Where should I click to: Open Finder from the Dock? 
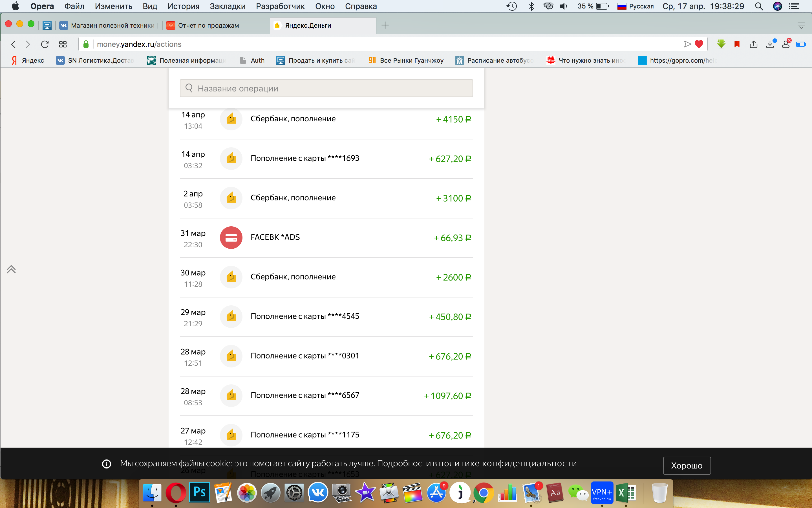(x=152, y=492)
